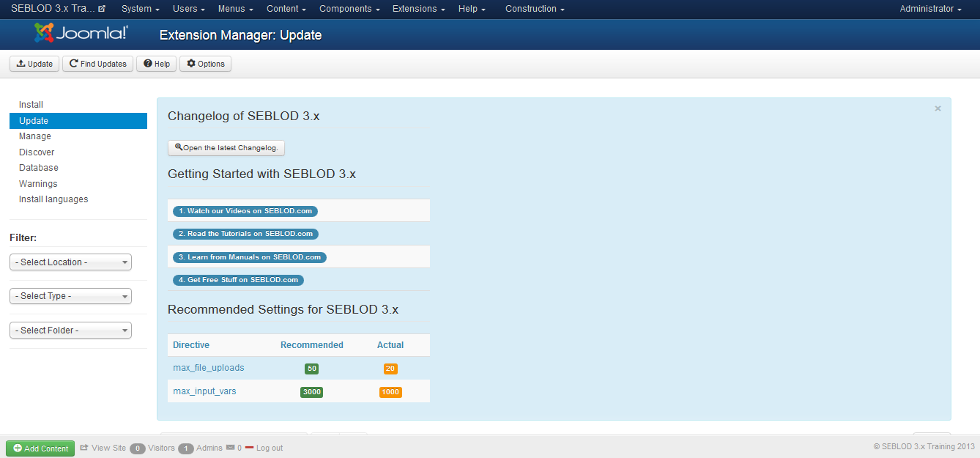Click Read the Tutorials on SEBLOD.com
Screen dimensions: 980x458
pyautogui.click(x=245, y=234)
